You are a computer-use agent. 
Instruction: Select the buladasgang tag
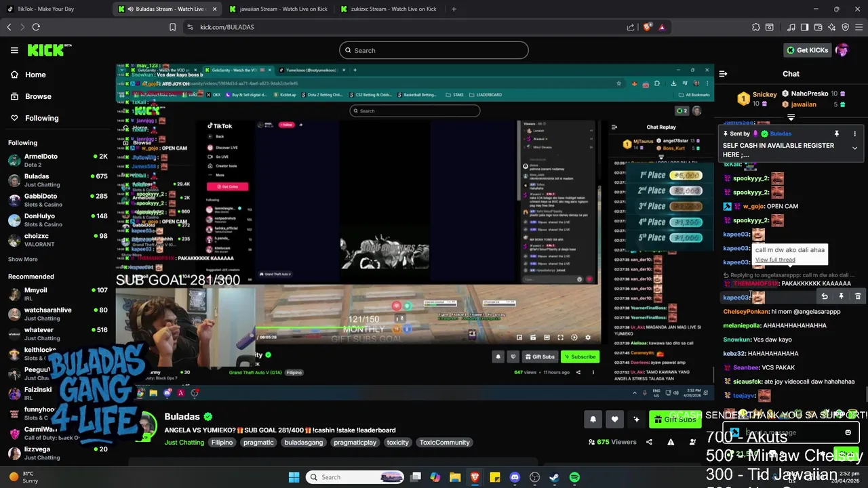tap(304, 443)
